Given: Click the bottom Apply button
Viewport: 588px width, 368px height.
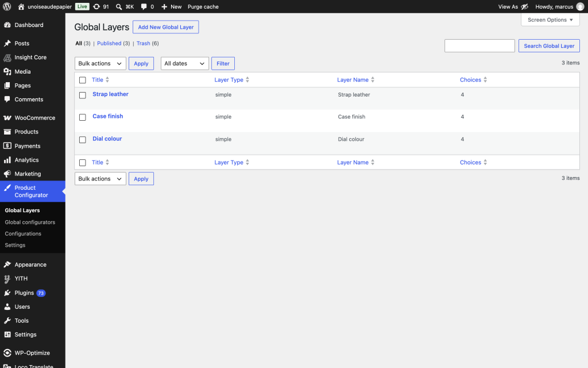Looking at the screenshot, I should (141, 179).
